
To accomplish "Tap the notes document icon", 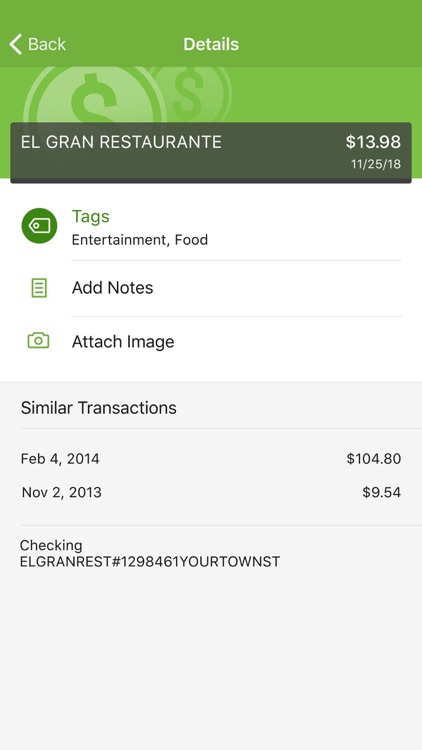I will [x=39, y=288].
